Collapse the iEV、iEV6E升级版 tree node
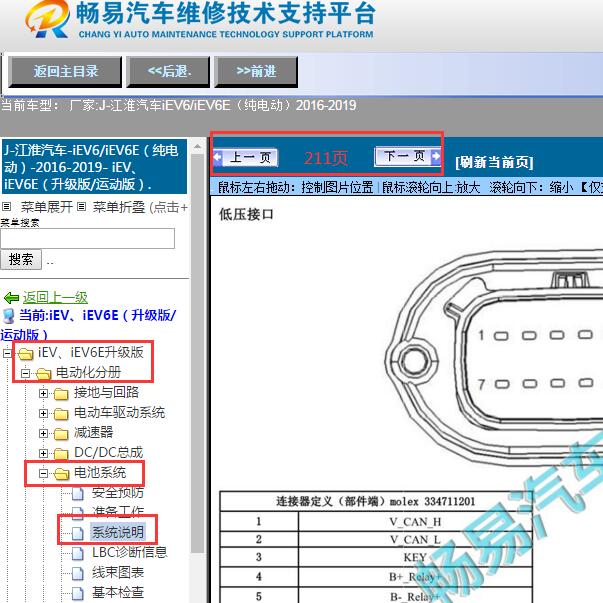The width and height of the screenshot is (603, 603). (7, 353)
